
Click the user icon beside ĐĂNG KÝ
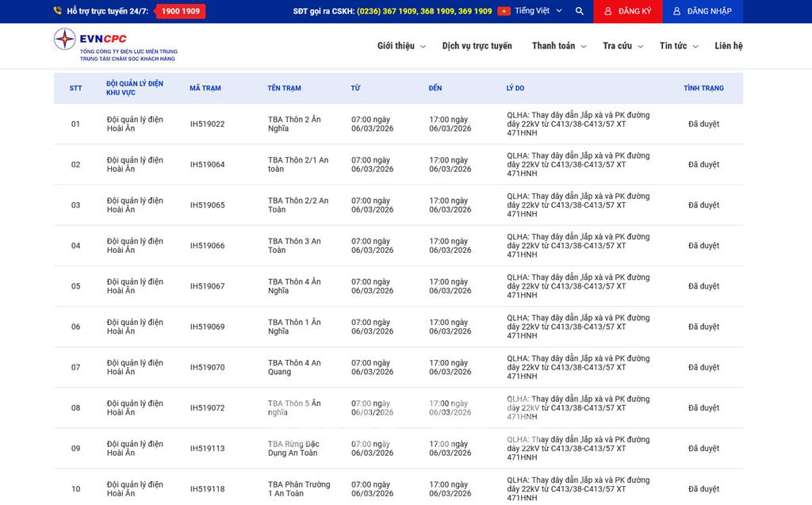click(x=608, y=11)
